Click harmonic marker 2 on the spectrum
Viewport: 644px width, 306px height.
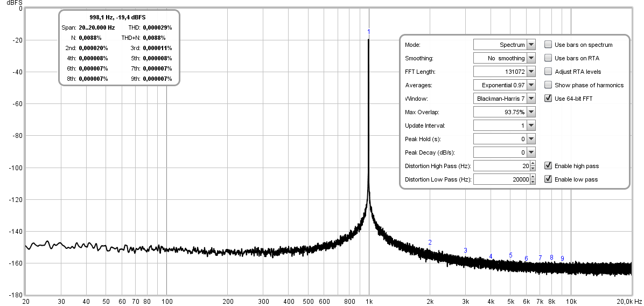(x=430, y=242)
